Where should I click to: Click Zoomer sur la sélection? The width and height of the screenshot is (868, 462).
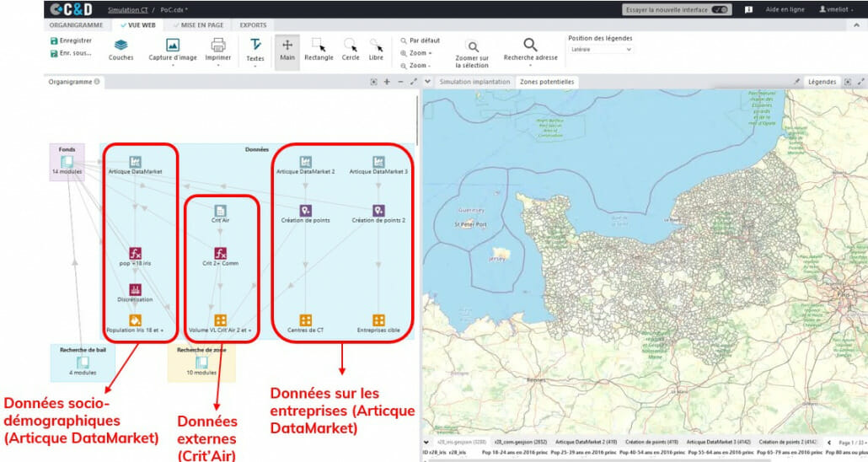coord(472,54)
